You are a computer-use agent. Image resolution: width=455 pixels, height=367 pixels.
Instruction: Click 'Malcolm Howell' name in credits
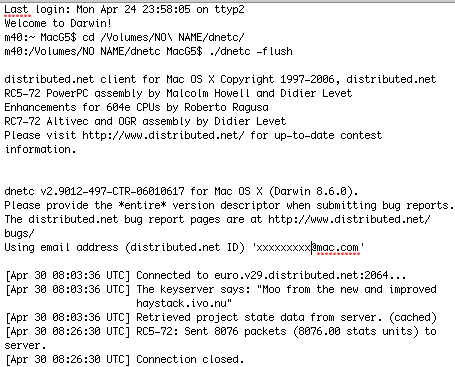point(208,93)
